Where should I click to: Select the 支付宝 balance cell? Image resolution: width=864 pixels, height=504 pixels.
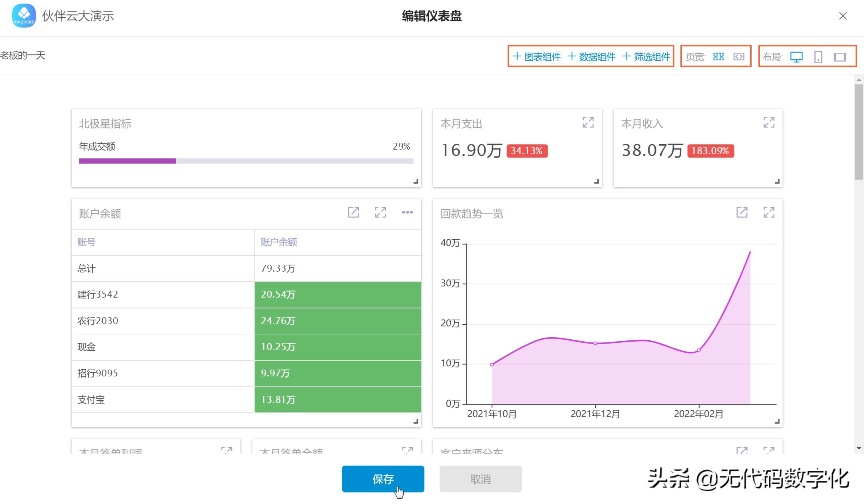[x=337, y=399]
